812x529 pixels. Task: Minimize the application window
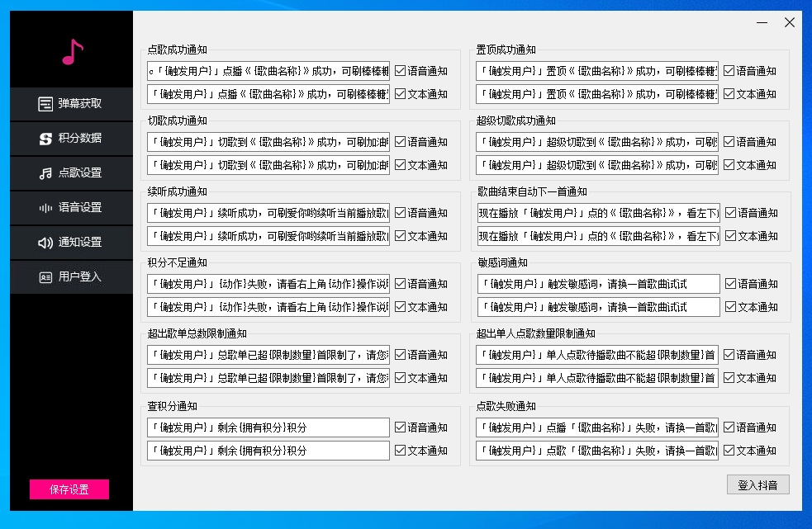[762, 23]
